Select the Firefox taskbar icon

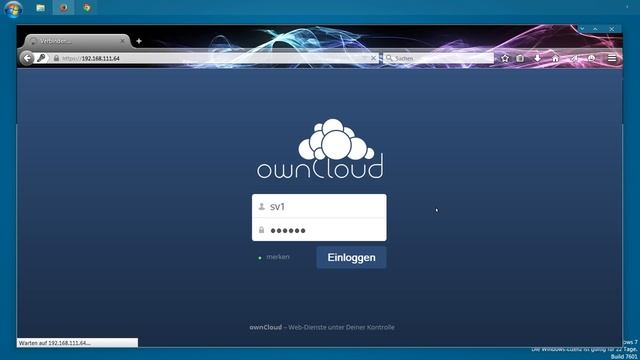click(64, 8)
